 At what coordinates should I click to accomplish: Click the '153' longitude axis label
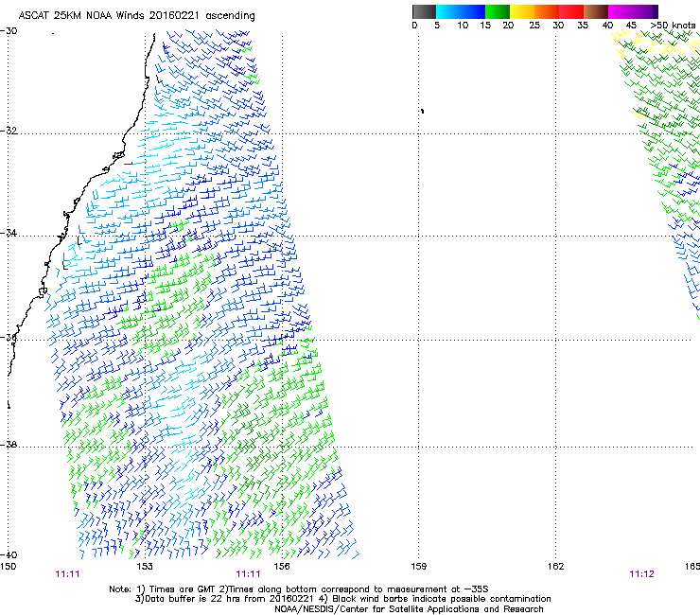[145, 567]
